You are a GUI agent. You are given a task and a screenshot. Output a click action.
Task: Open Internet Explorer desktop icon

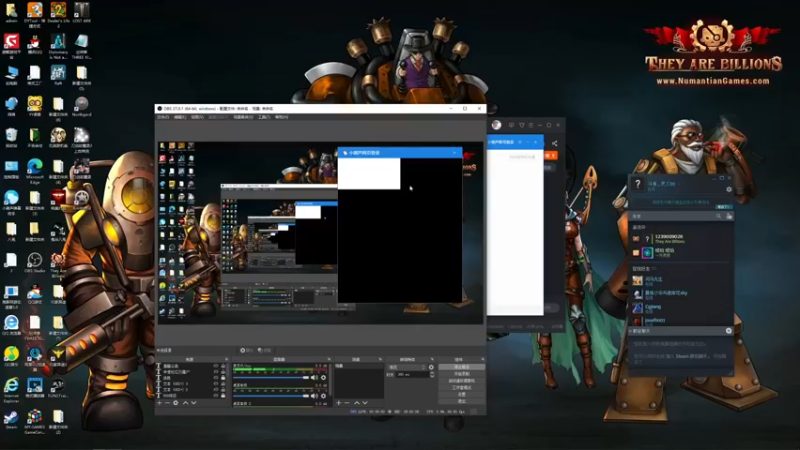click(x=11, y=391)
